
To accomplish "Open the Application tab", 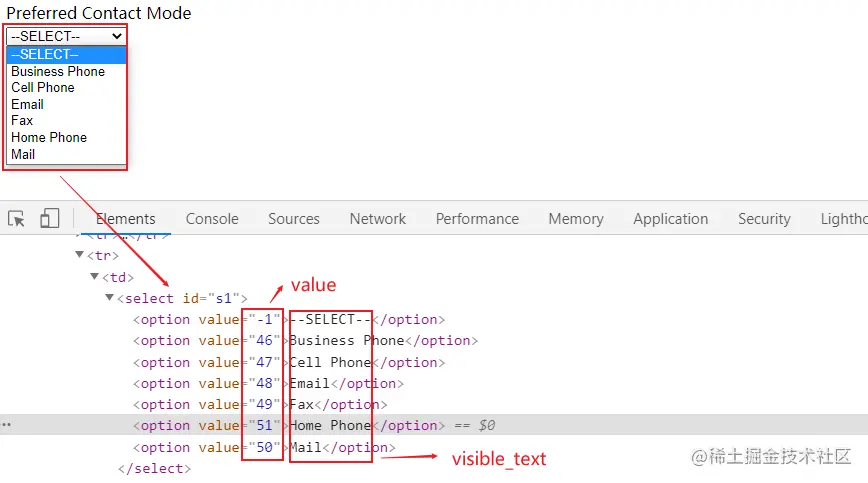I will coord(670,219).
